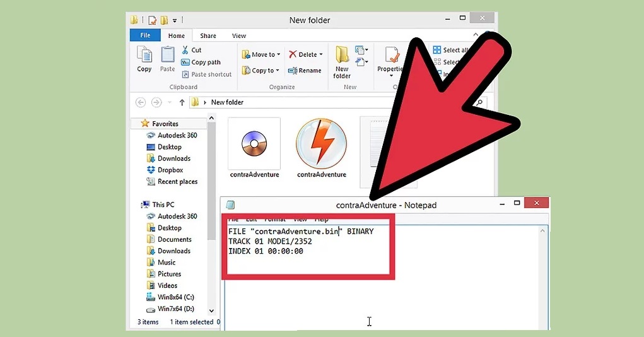Open the File tab in Explorer

click(x=145, y=35)
